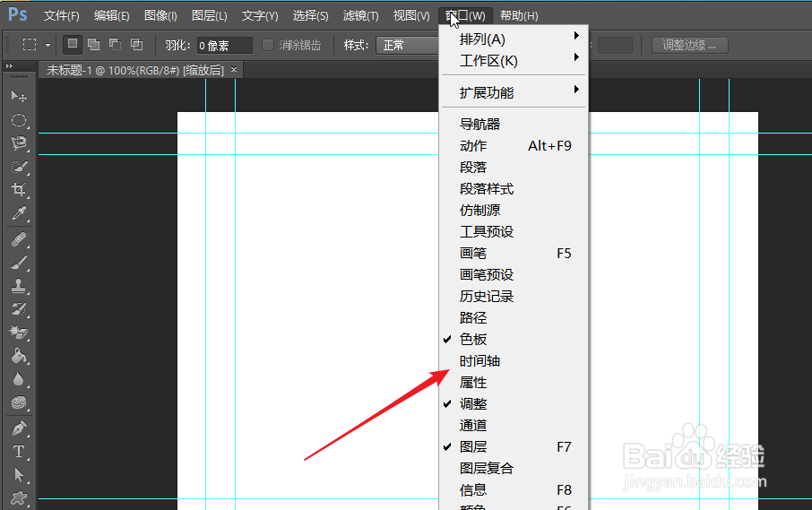Image resolution: width=812 pixels, height=510 pixels.
Task: Choose 属性 from the Window menu
Action: pyautogui.click(x=514, y=383)
